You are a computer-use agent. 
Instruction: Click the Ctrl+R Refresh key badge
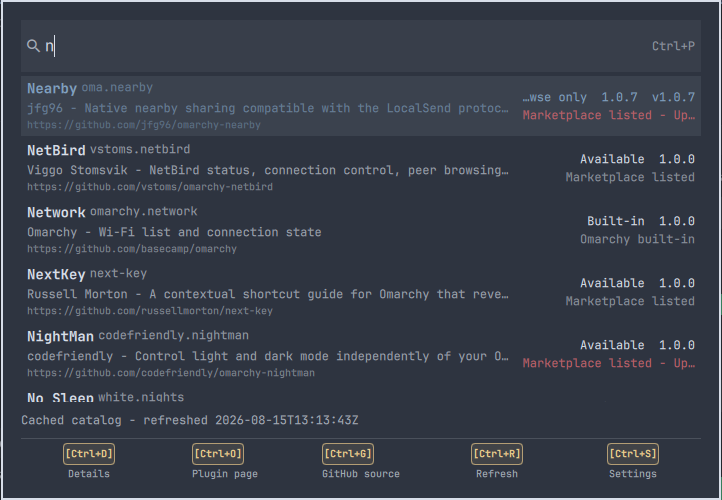[497, 454]
